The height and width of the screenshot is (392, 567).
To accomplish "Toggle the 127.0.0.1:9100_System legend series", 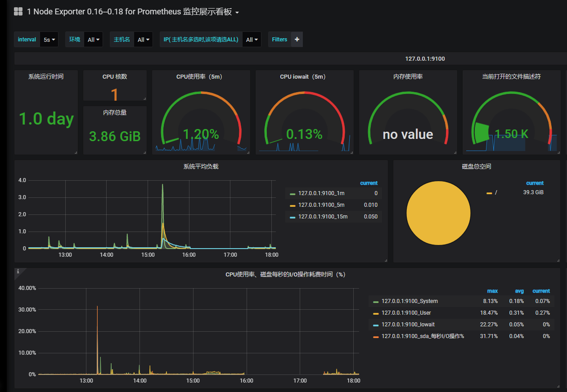I will (x=409, y=301).
